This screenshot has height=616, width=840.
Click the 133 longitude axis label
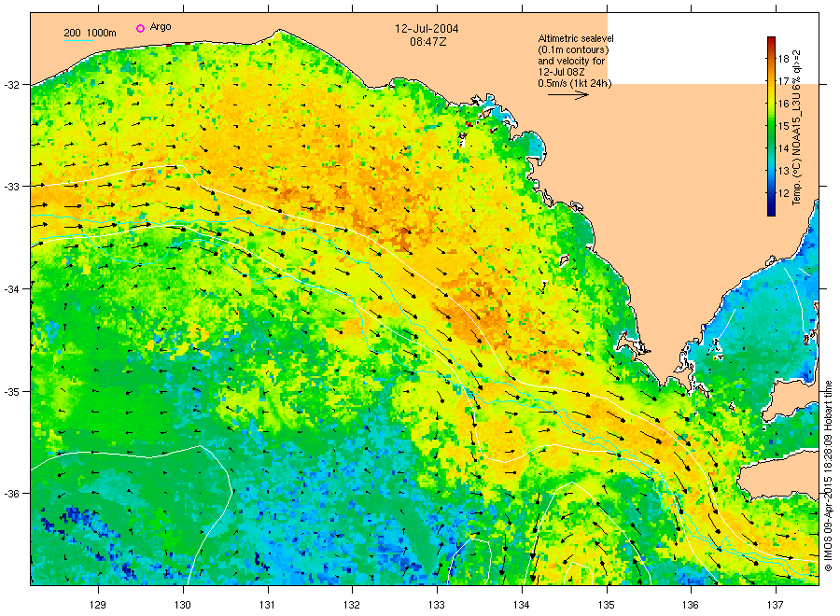click(437, 606)
